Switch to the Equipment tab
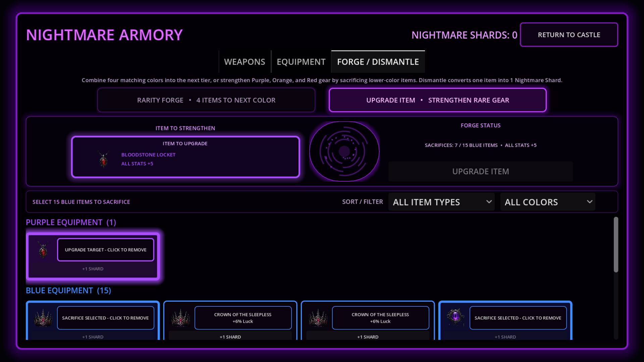Image resolution: width=644 pixels, height=362 pixels. pos(301,62)
